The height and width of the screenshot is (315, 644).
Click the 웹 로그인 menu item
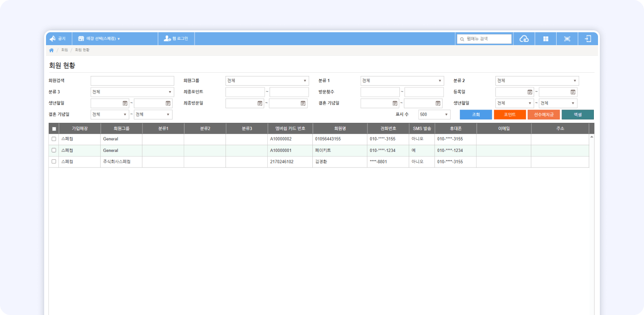(x=176, y=39)
